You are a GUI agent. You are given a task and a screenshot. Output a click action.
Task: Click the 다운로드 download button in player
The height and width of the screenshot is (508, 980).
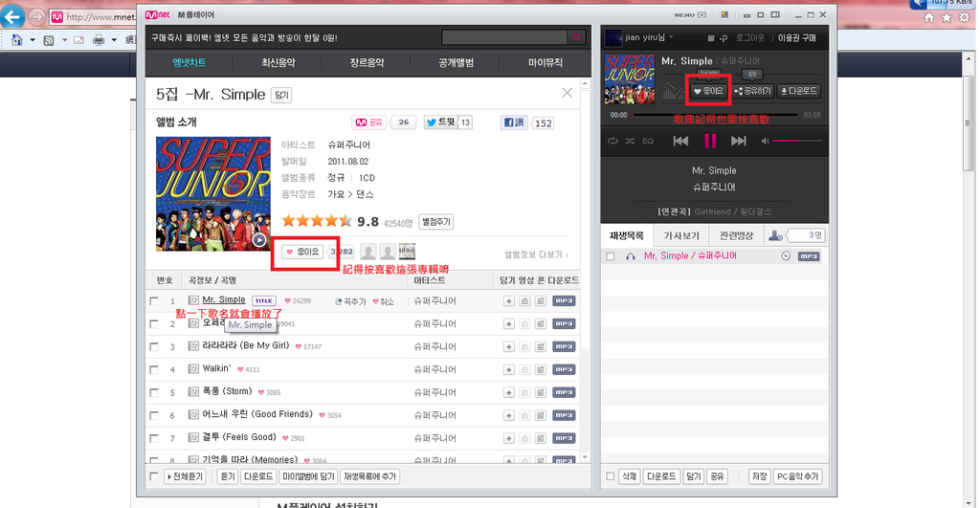coord(799,91)
